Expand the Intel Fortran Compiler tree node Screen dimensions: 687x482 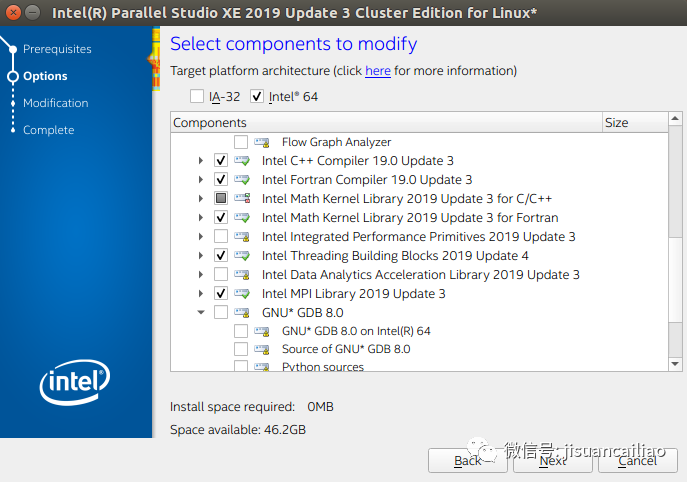point(201,180)
